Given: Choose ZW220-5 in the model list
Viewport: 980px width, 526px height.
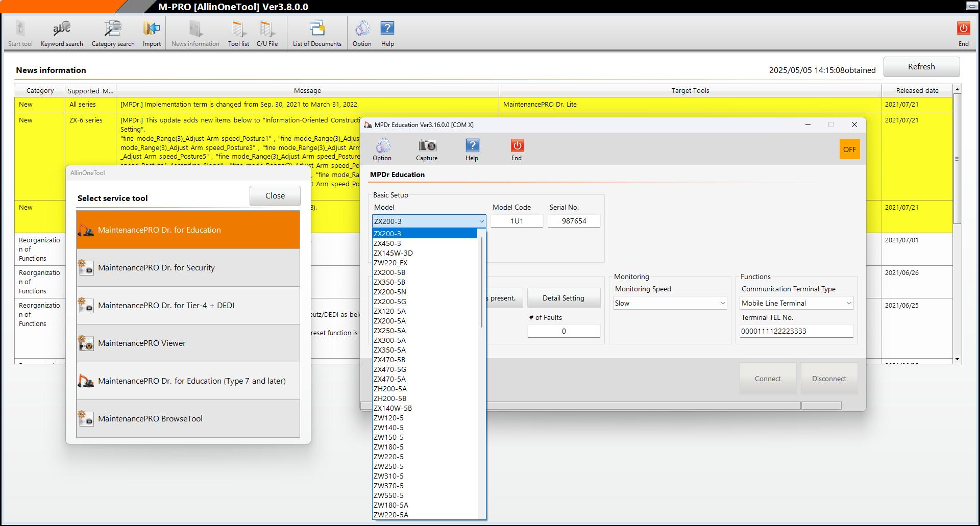Looking at the screenshot, I should click(x=388, y=457).
